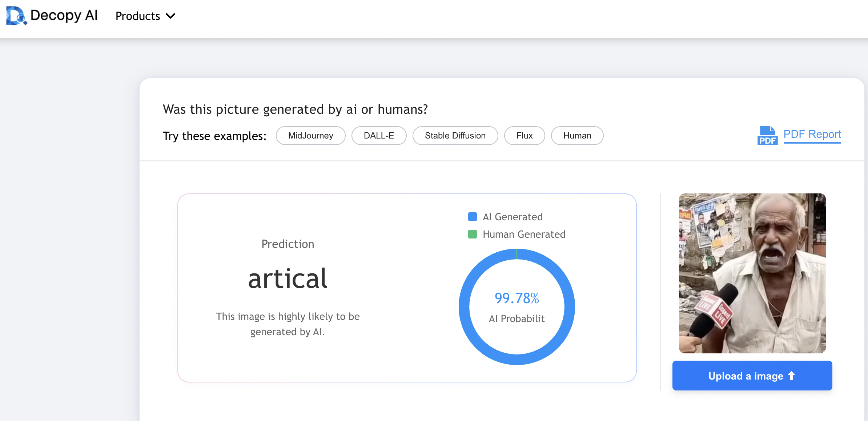Click the artical prediction text
The height and width of the screenshot is (421, 868).
click(x=288, y=279)
